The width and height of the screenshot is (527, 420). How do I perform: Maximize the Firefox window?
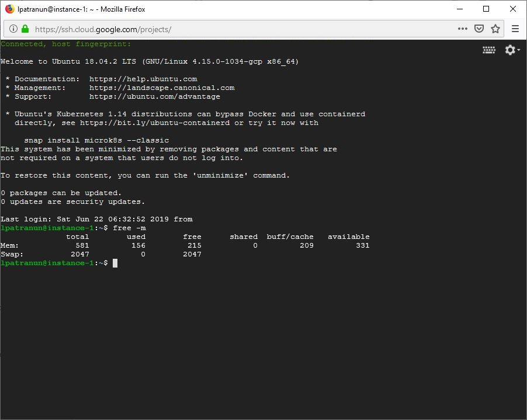click(x=486, y=9)
